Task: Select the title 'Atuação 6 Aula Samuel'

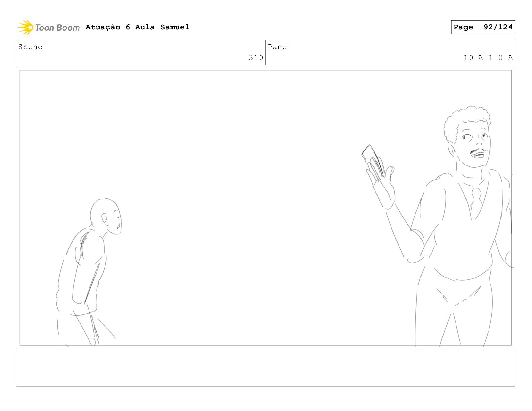Action: (x=137, y=27)
